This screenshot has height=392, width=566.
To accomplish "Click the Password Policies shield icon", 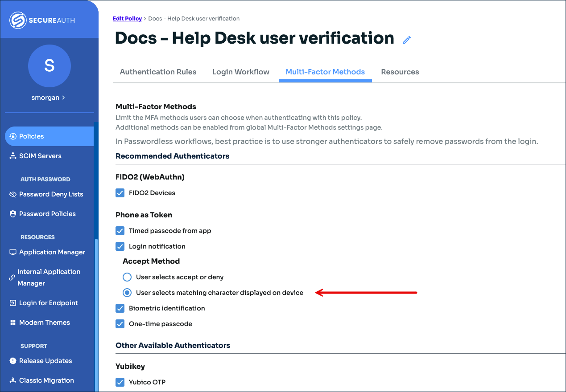I will pos(13,214).
